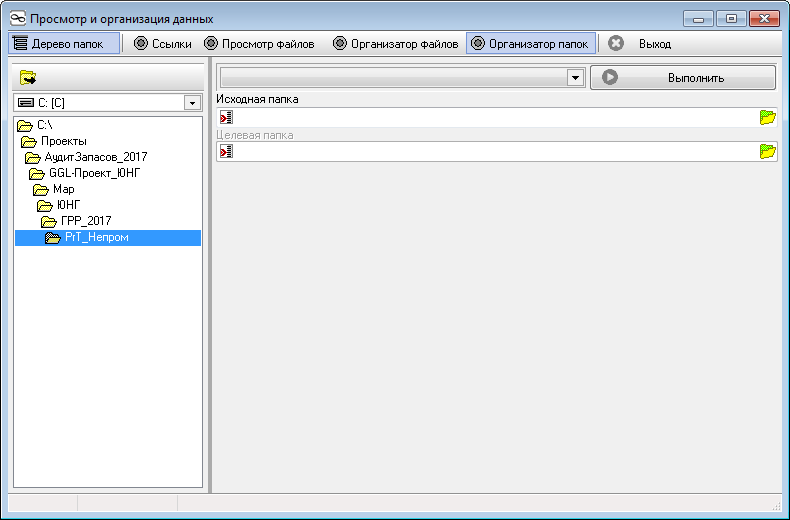790x520 pixels.
Task: Click the folder icon next to C:\
Action: click(x=25, y=125)
